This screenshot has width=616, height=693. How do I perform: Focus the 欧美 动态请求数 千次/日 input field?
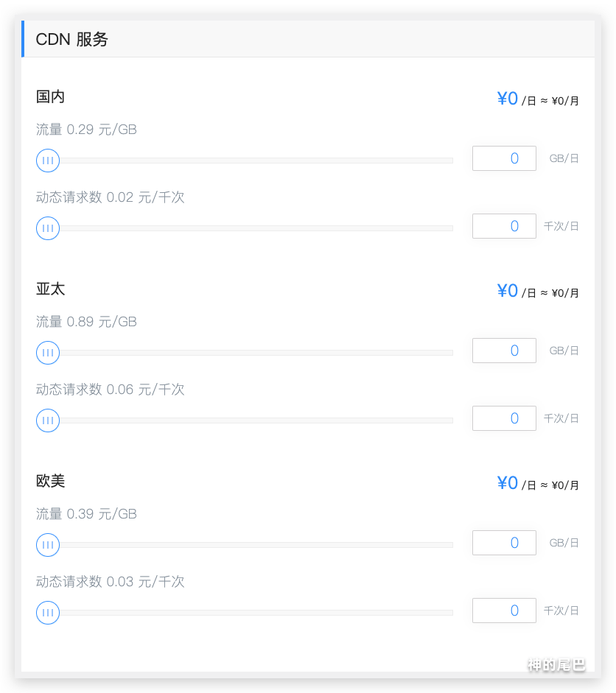(x=504, y=611)
